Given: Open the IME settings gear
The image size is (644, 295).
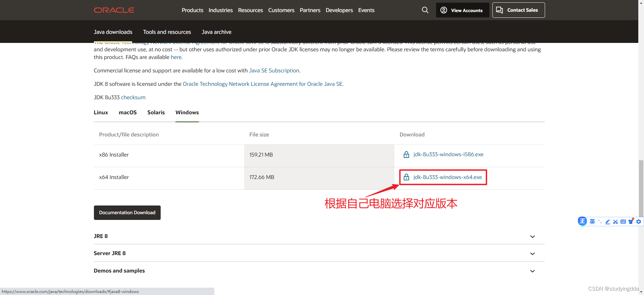Looking at the screenshot, I should tap(639, 222).
